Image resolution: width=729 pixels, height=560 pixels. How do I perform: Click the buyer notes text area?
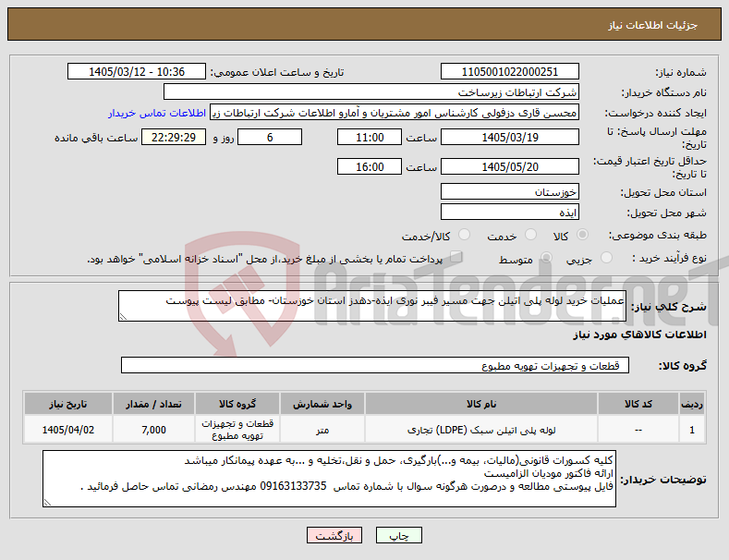(329, 479)
